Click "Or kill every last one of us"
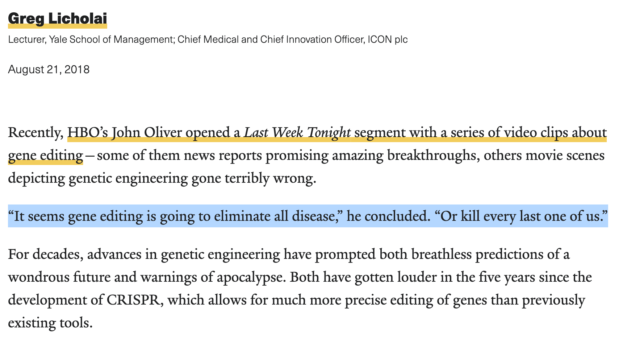 coord(519,216)
